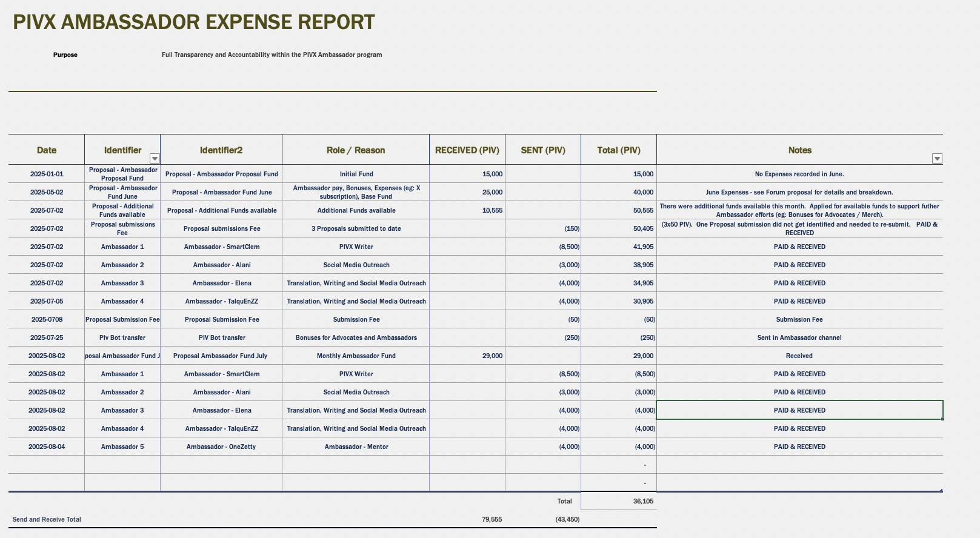980x538 pixels.
Task: Click the report title PIVX AMBASSADOR EXPENSE REPORT
Action: tap(194, 22)
